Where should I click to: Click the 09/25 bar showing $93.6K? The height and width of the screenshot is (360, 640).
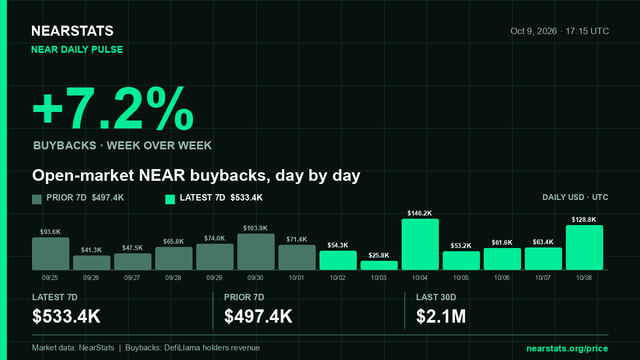click(51, 253)
